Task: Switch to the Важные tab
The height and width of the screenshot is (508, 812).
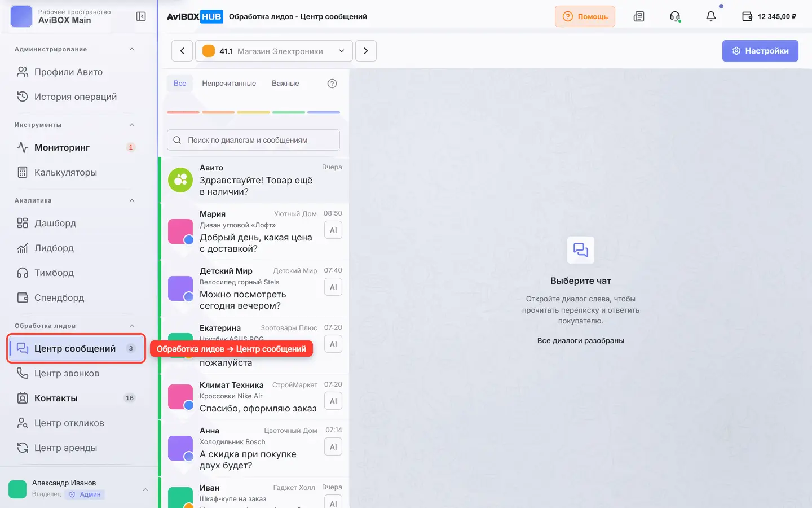Action: [x=285, y=84]
